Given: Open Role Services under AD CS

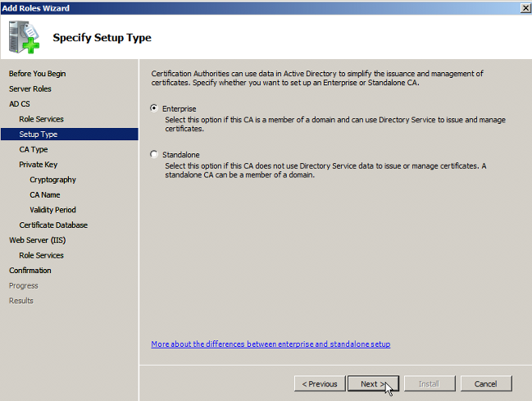Looking at the screenshot, I should pos(41,119).
